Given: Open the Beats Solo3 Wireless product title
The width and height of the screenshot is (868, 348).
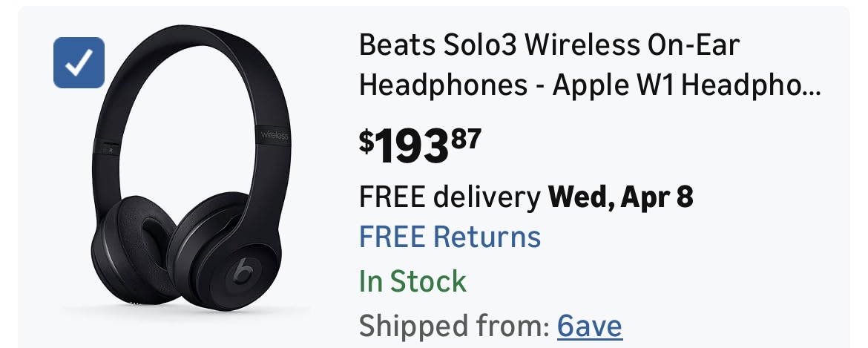Looking at the screenshot, I should [x=549, y=46].
